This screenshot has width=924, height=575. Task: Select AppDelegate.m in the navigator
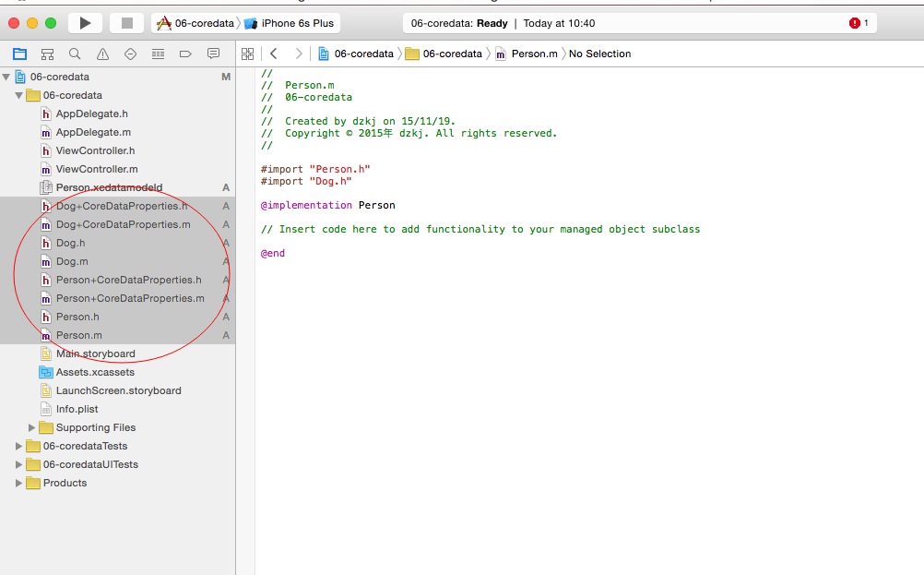pyautogui.click(x=93, y=132)
